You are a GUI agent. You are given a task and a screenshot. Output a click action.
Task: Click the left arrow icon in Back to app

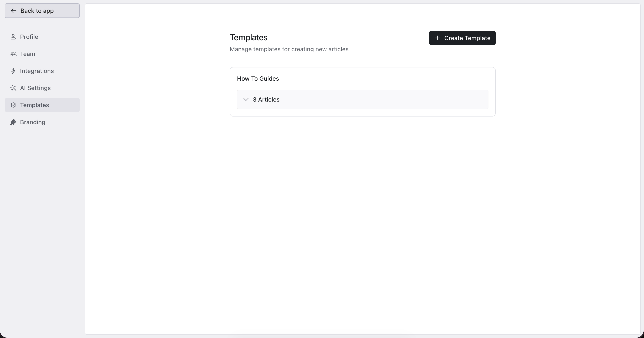[x=13, y=11]
